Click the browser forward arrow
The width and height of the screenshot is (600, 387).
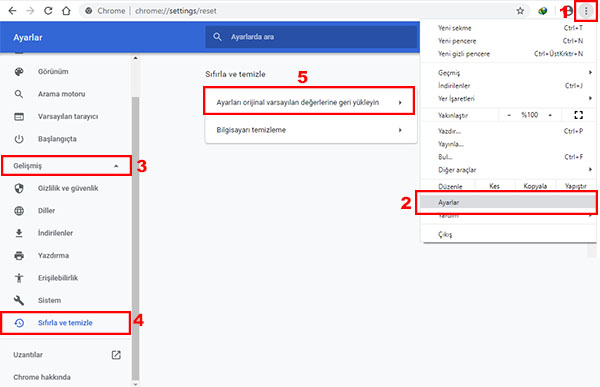(x=30, y=11)
